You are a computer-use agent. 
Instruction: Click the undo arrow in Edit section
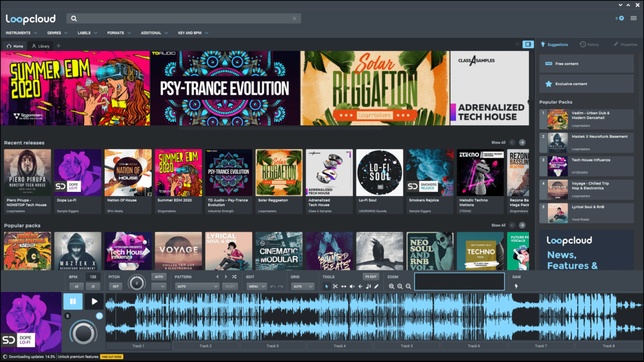pos(273,287)
